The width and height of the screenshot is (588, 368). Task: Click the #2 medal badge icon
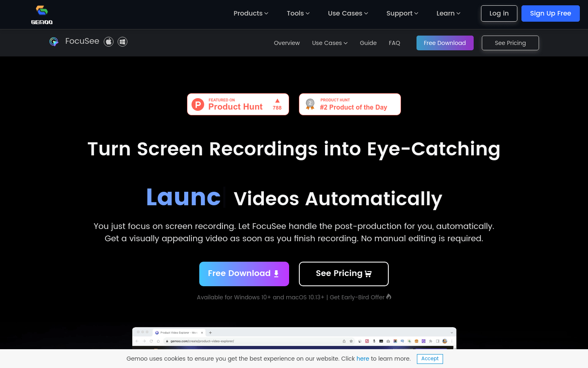(310, 105)
